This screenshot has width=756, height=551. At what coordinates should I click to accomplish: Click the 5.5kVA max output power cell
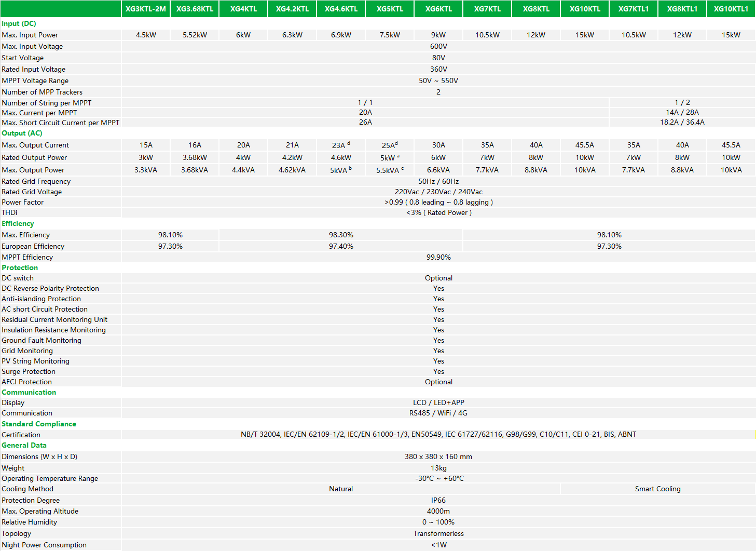390,170
